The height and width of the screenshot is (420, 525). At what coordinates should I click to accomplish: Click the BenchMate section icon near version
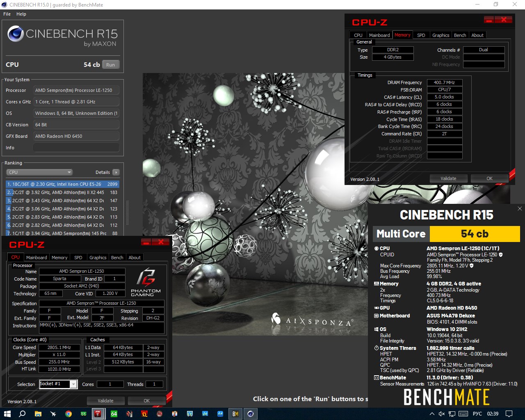point(376,378)
